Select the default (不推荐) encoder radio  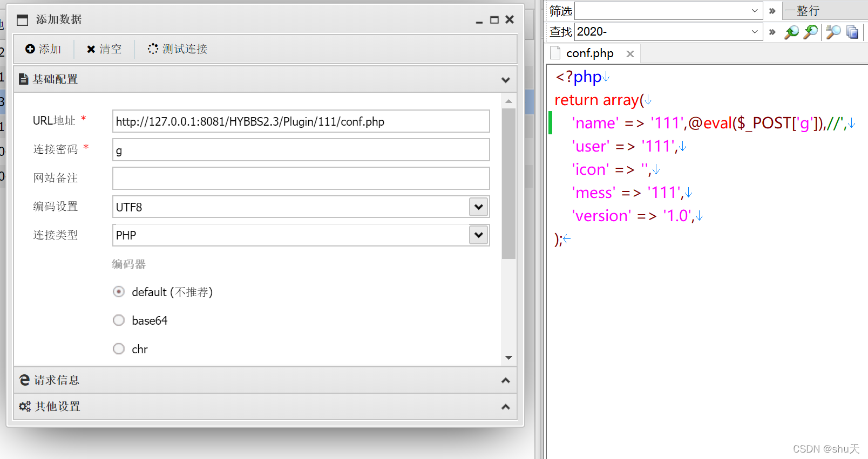click(x=119, y=292)
